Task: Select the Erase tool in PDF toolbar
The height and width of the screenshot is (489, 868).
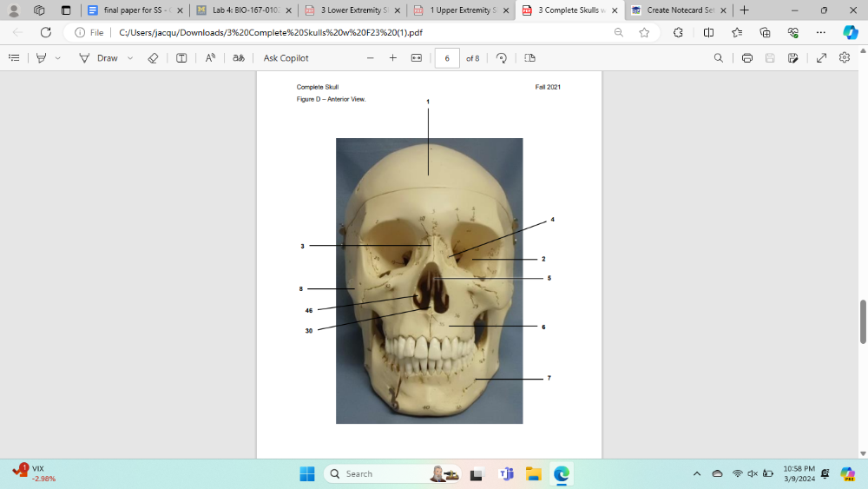Action: (153, 58)
